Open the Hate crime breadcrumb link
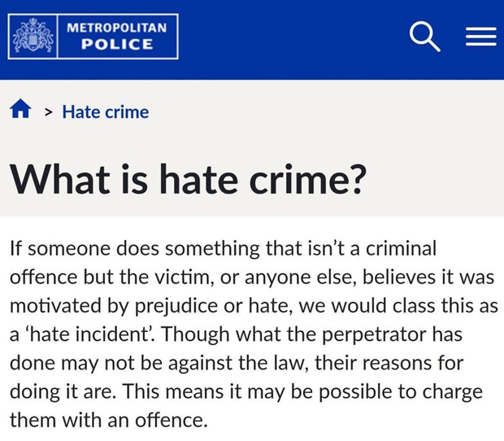 click(106, 111)
